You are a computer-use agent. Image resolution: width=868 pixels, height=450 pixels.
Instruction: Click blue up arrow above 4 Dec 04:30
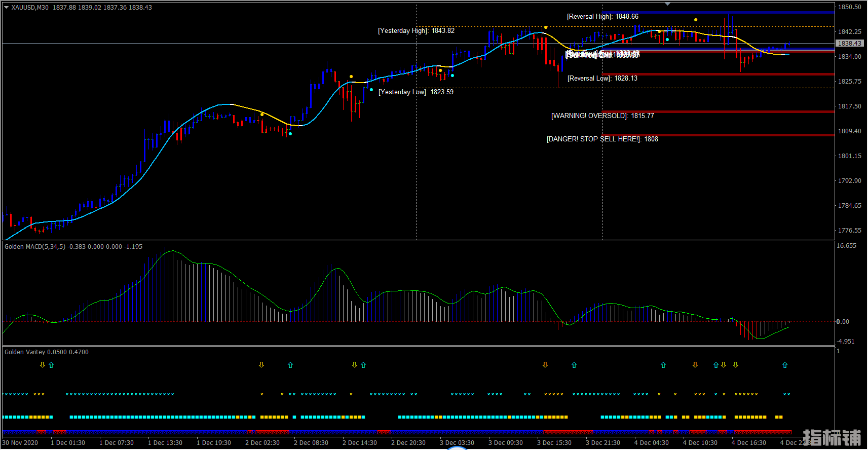coord(663,365)
